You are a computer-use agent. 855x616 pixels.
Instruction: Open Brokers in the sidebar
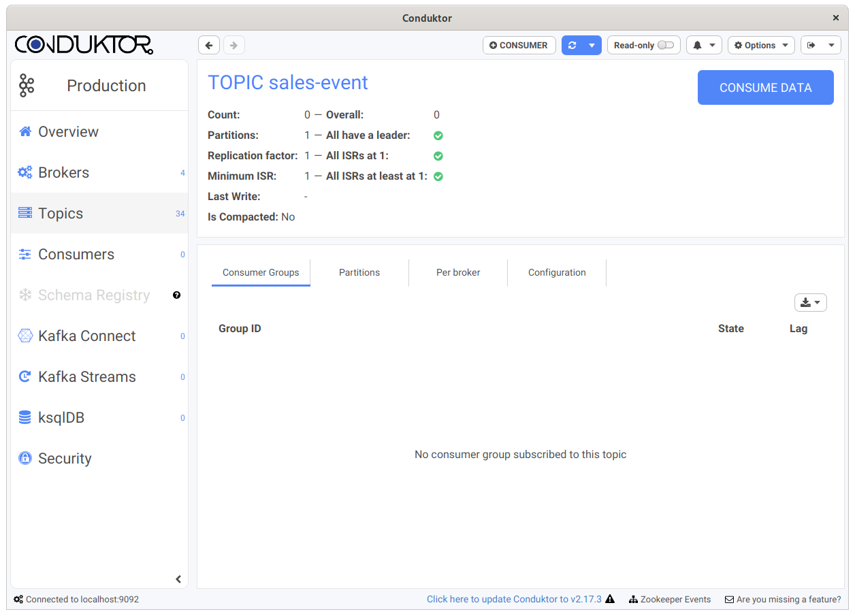point(99,173)
